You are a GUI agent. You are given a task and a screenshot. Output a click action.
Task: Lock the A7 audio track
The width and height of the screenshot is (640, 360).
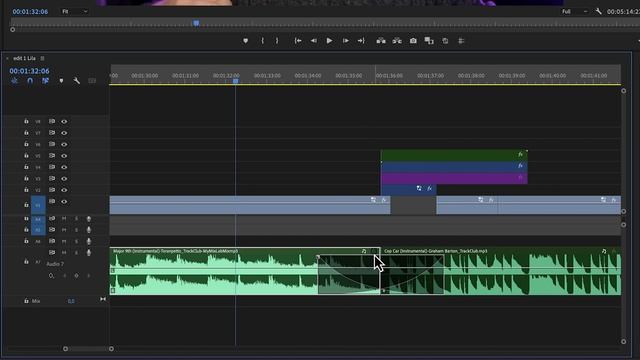point(26,261)
